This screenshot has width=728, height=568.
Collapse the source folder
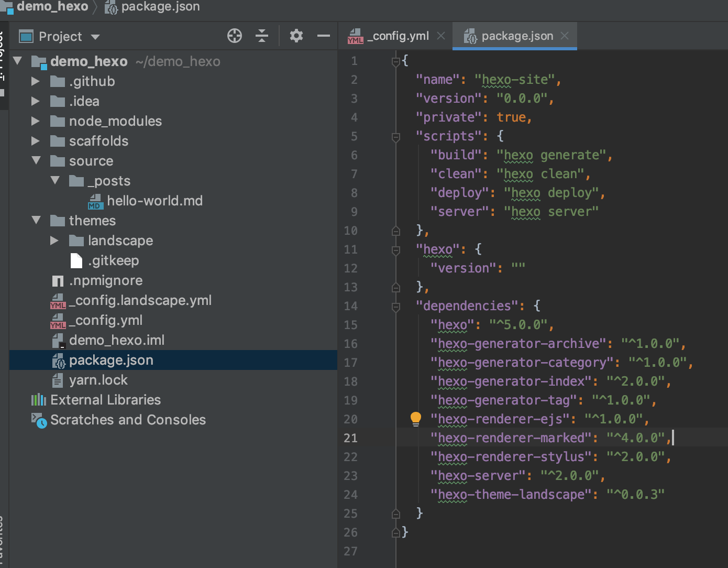[x=36, y=160]
